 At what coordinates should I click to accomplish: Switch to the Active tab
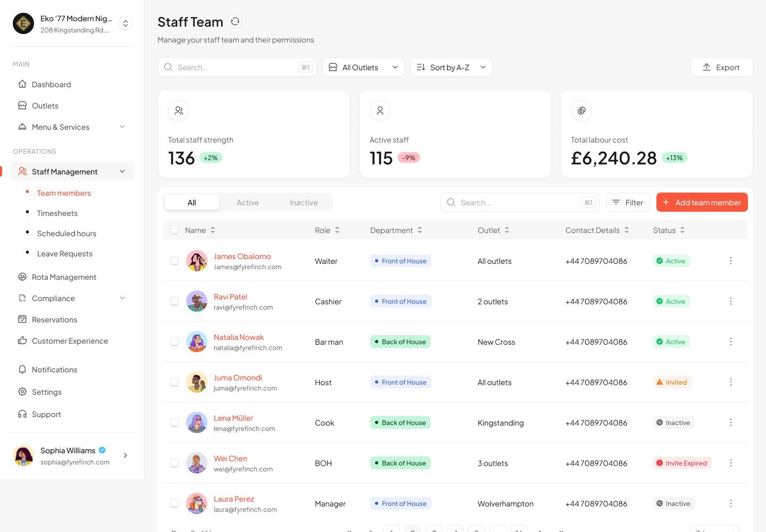[248, 203]
